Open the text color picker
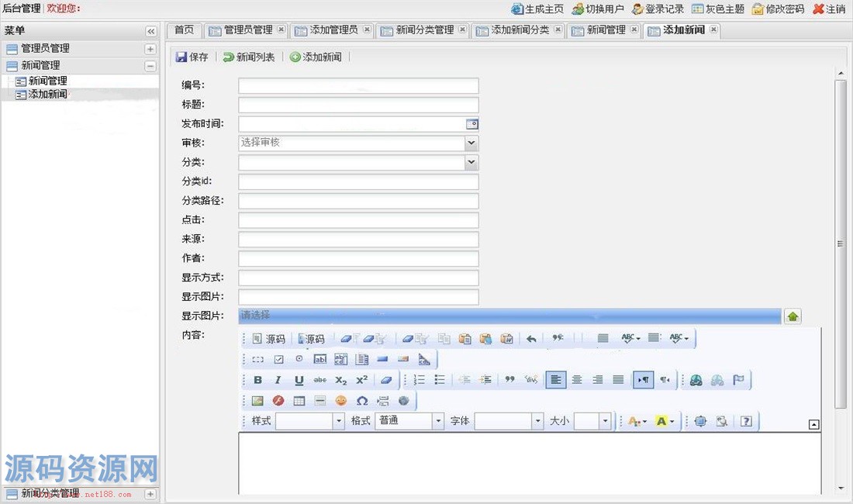 tap(637, 421)
